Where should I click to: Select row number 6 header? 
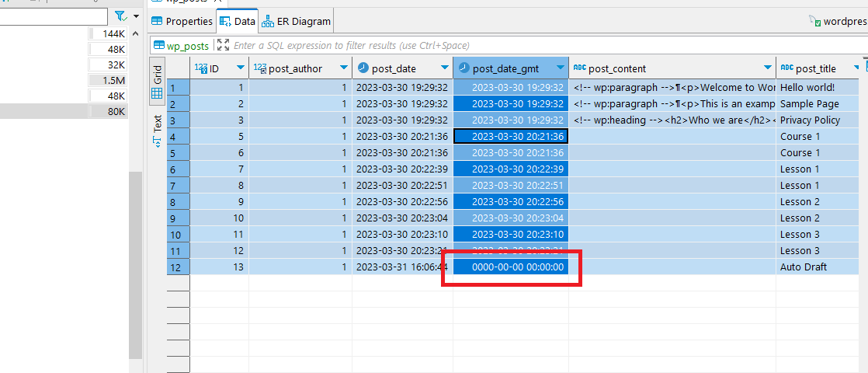(x=179, y=169)
